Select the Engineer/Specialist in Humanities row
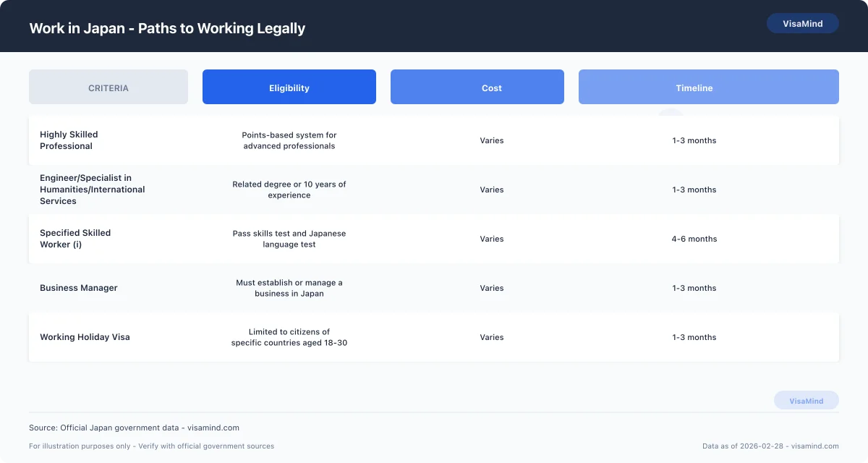Image resolution: width=868 pixels, height=463 pixels. pyautogui.click(x=434, y=190)
